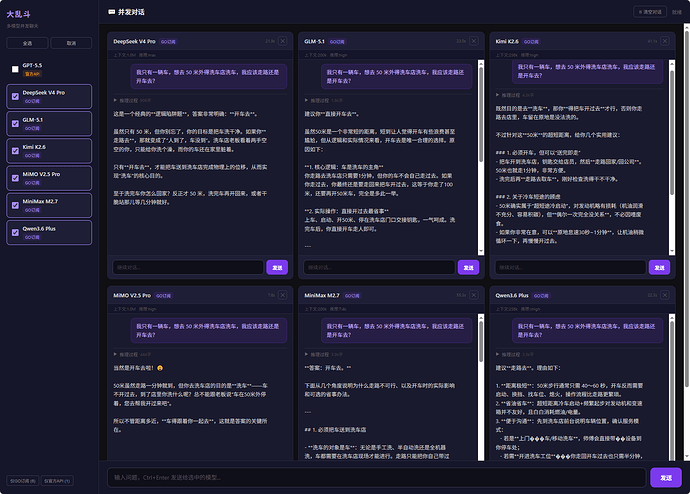Image resolution: width=690 pixels, height=494 pixels.
Task: Click the GO订阅 badge in DeepSeek V4 Pro header
Action: (168, 42)
